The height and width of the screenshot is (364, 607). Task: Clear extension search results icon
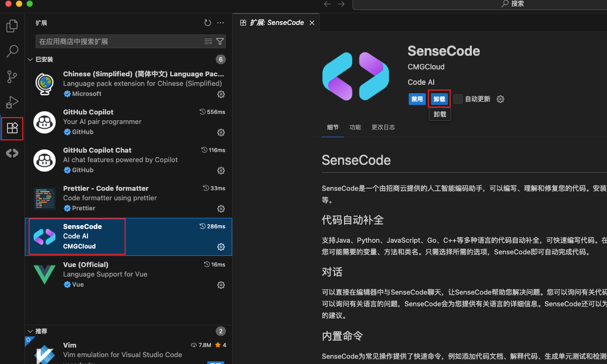click(208, 41)
